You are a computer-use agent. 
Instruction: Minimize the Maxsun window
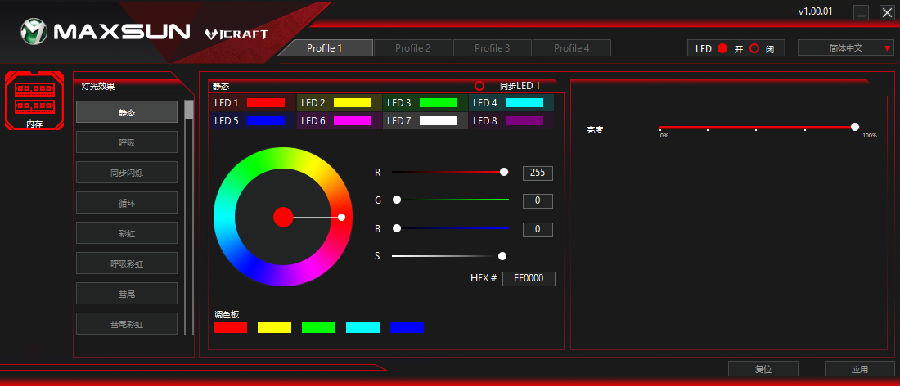[x=860, y=13]
